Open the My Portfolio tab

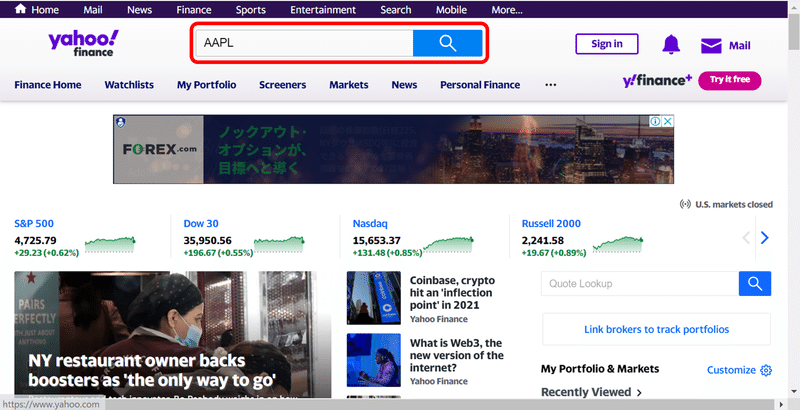pos(207,85)
